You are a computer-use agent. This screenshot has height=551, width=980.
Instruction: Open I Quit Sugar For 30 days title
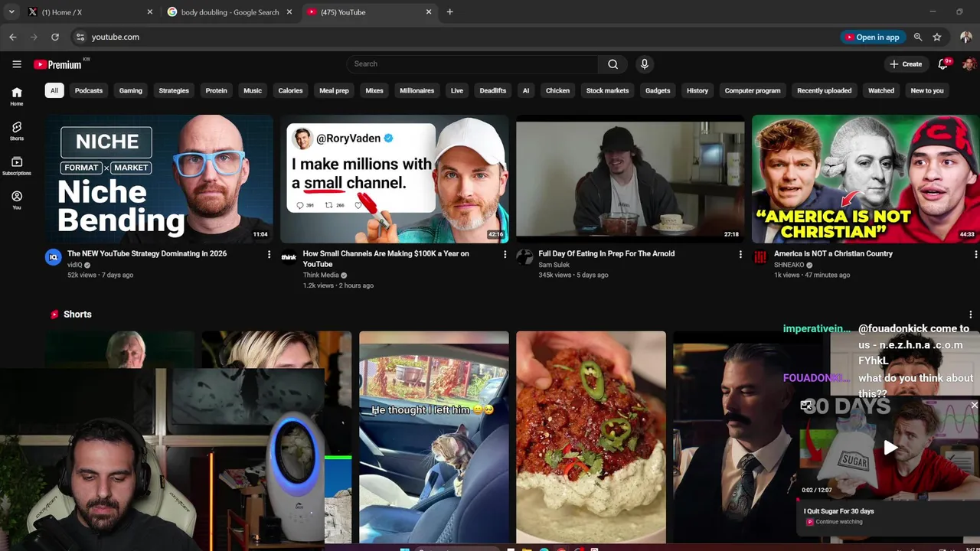coord(838,511)
